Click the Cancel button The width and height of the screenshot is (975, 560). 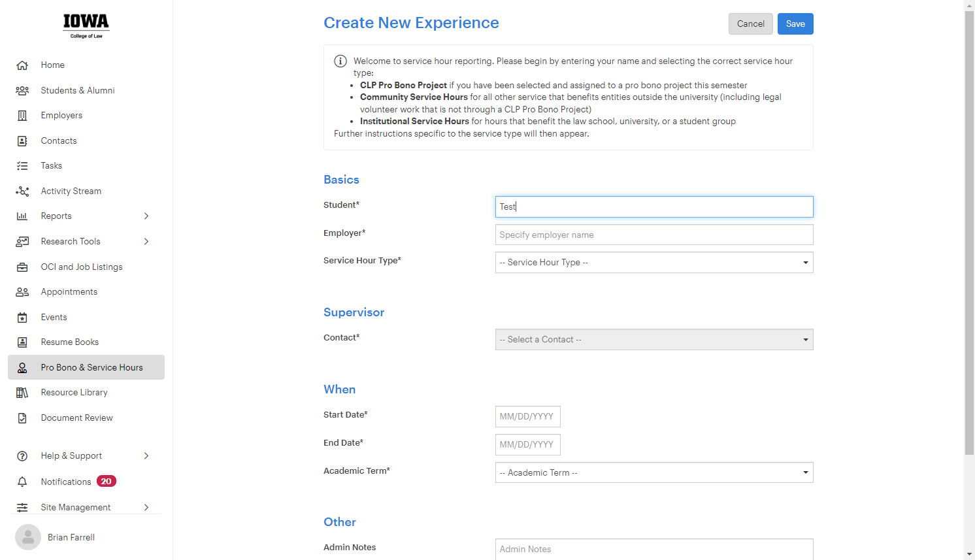coord(751,24)
